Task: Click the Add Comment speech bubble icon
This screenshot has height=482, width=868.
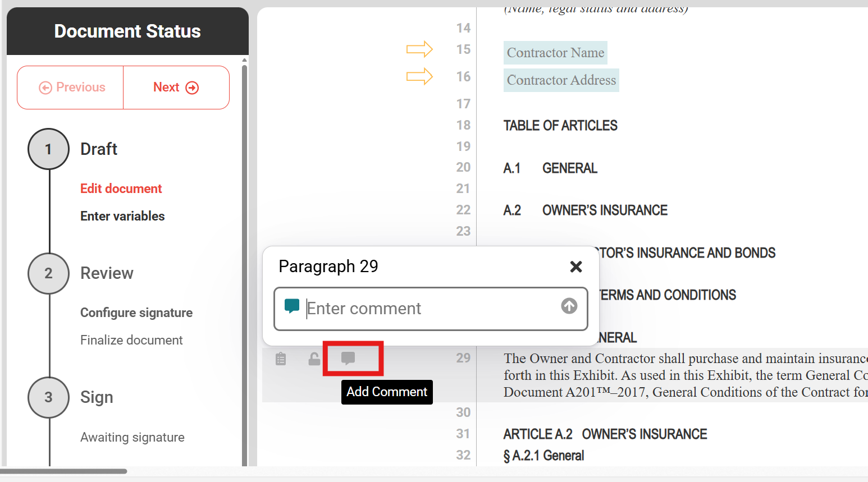Action: (x=348, y=359)
